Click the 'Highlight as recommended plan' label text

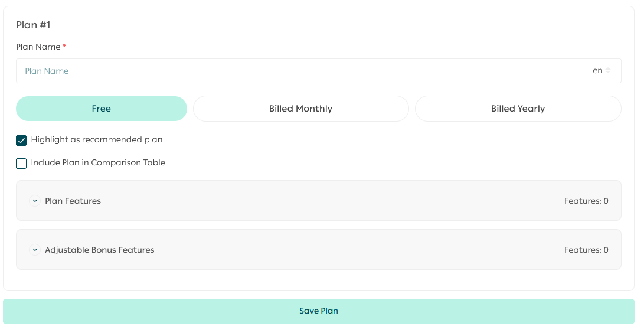click(97, 140)
